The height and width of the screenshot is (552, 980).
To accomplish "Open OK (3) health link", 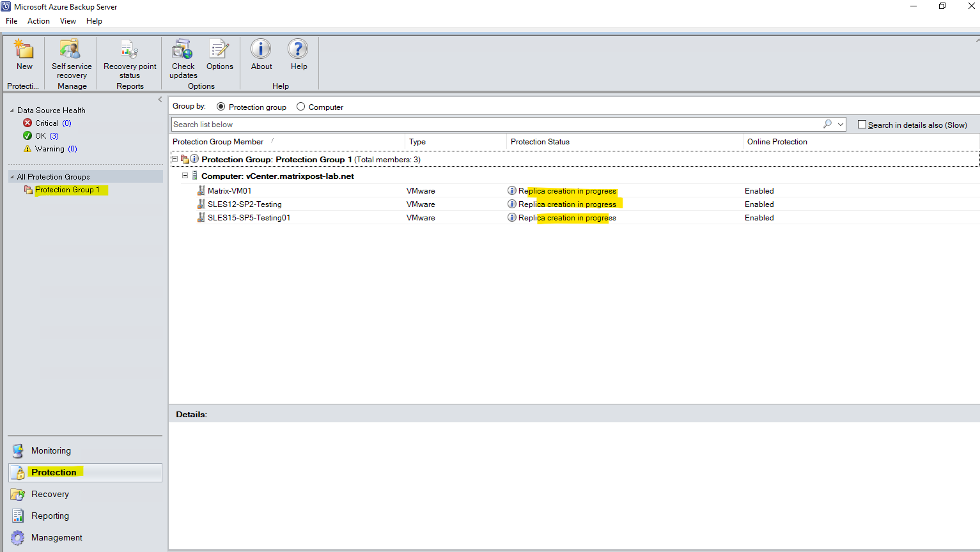I will [54, 135].
